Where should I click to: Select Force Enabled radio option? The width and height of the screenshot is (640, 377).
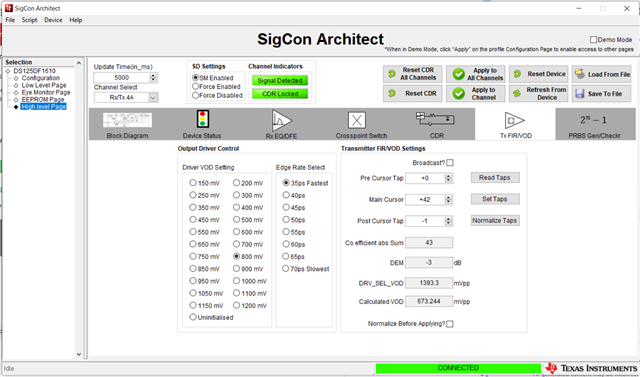coord(196,86)
